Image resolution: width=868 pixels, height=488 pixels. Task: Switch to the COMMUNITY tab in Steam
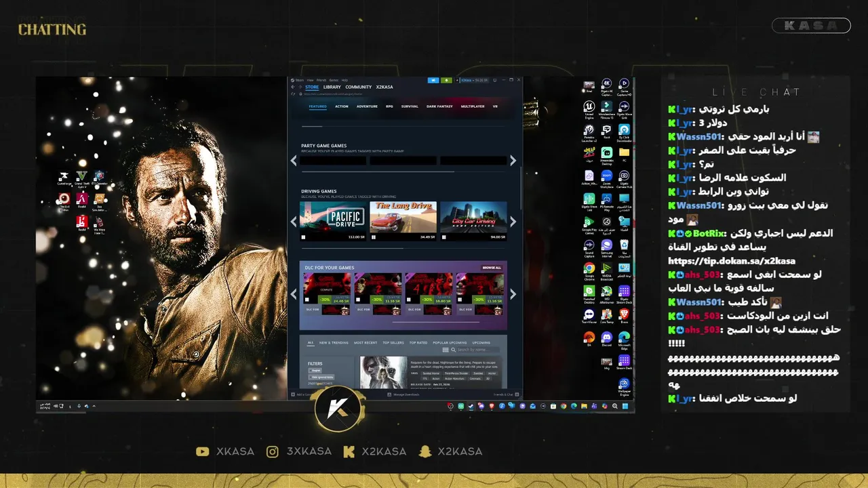coord(358,87)
